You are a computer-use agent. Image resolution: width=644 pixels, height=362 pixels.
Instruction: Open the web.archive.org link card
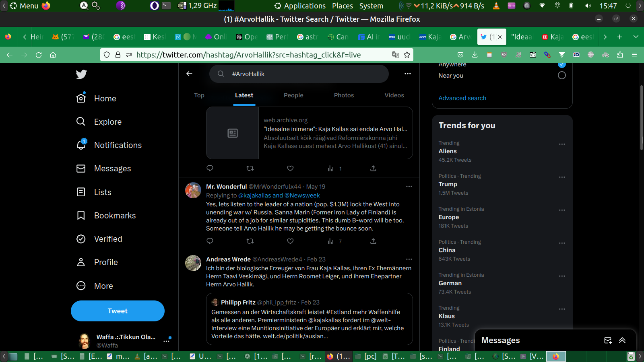coord(310,133)
